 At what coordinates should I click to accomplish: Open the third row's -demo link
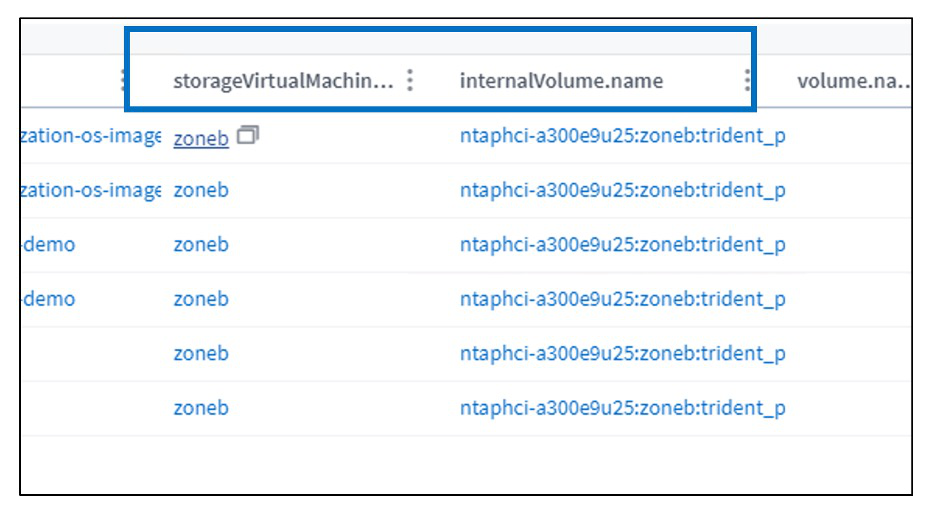pos(49,245)
